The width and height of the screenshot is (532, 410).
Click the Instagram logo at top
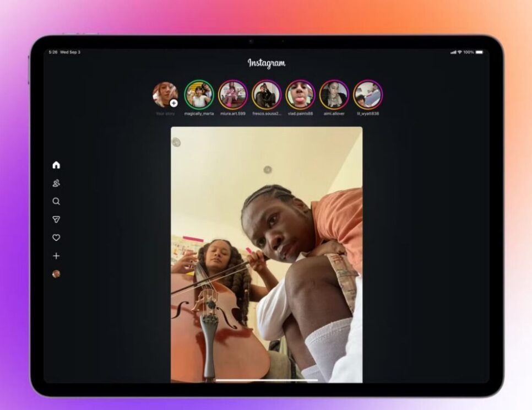(x=267, y=63)
